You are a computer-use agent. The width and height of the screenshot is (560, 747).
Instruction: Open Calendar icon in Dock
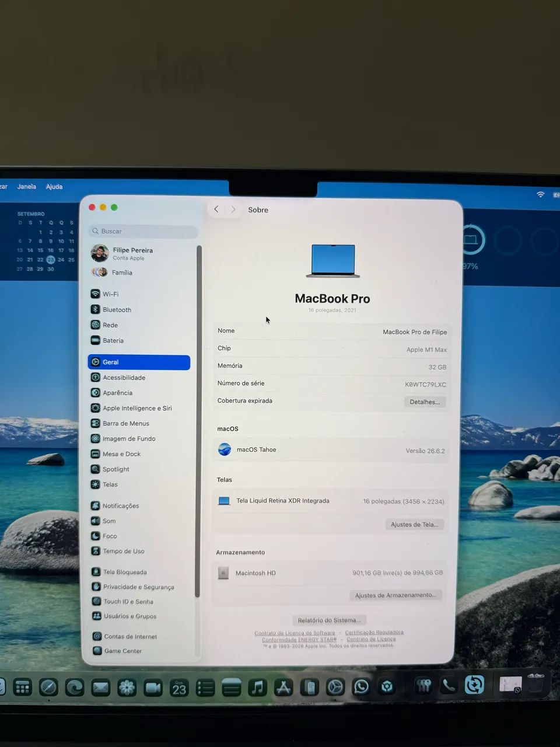(179, 687)
